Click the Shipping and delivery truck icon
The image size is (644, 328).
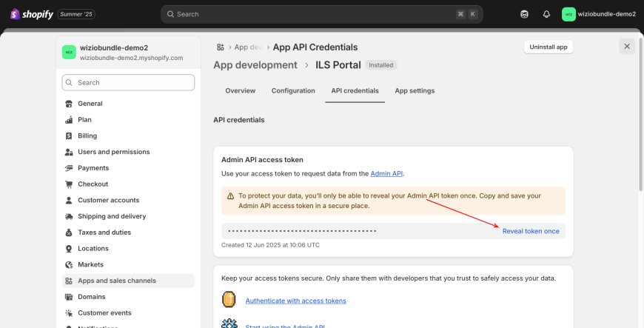tap(69, 216)
